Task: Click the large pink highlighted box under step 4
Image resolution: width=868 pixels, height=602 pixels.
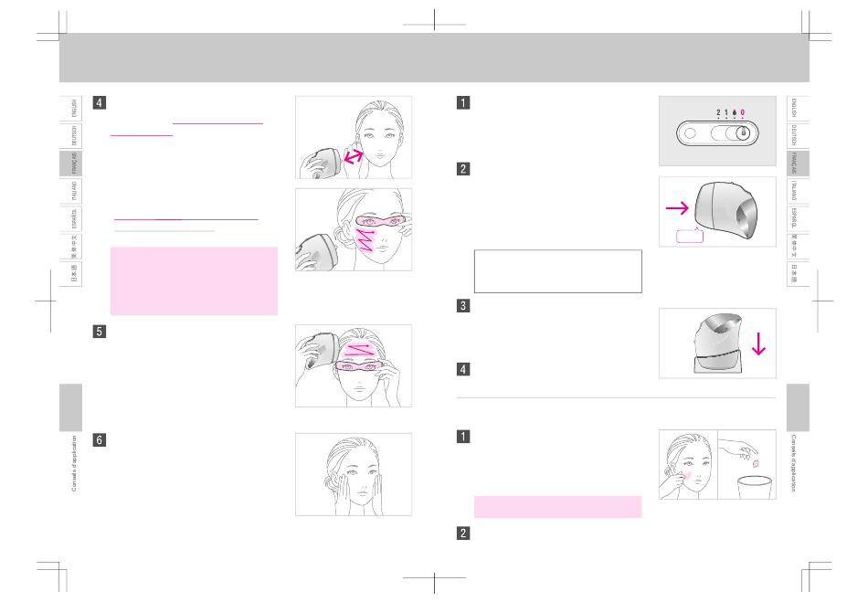Action: click(x=195, y=281)
